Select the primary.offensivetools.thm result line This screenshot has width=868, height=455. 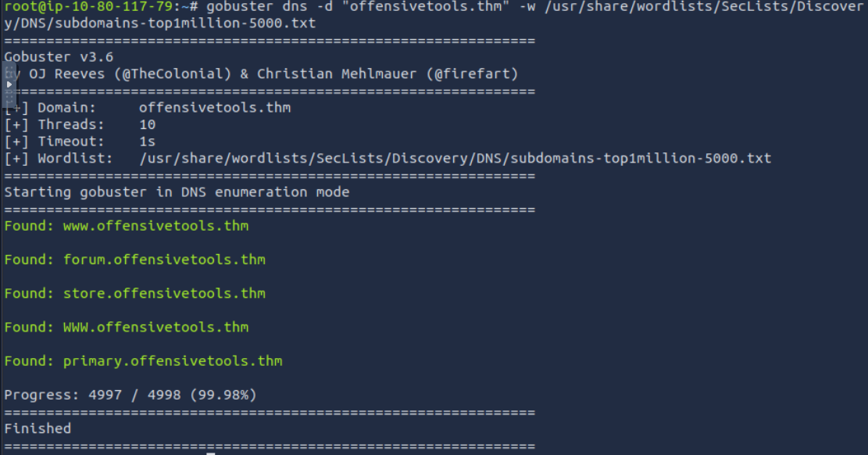pyautogui.click(x=173, y=361)
